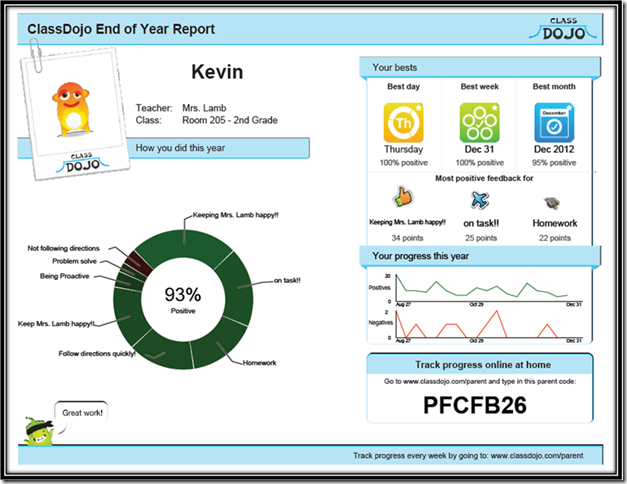Click the Your bests section header
The height and width of the screenshot is (484, 627).
[480, 67]
